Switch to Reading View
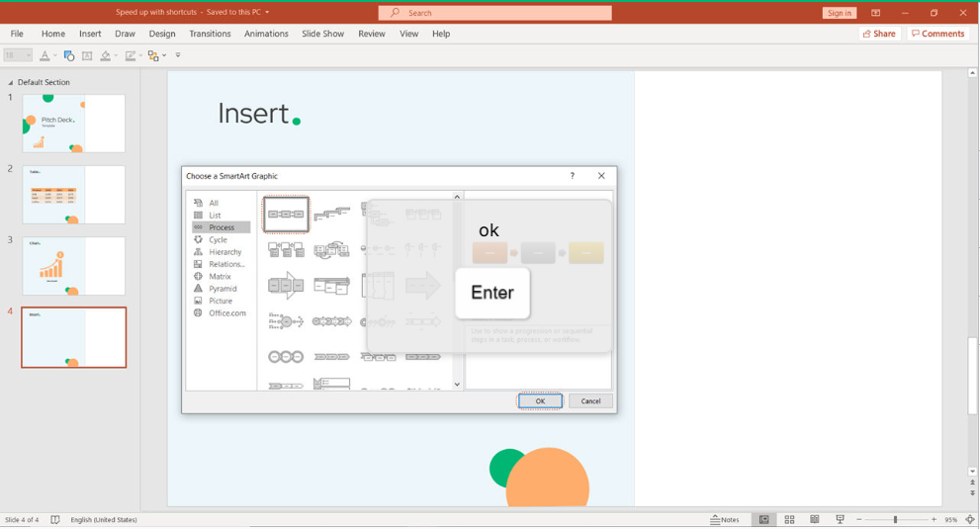Viewport: 980px width, 529px height. [x=815, y=520]
